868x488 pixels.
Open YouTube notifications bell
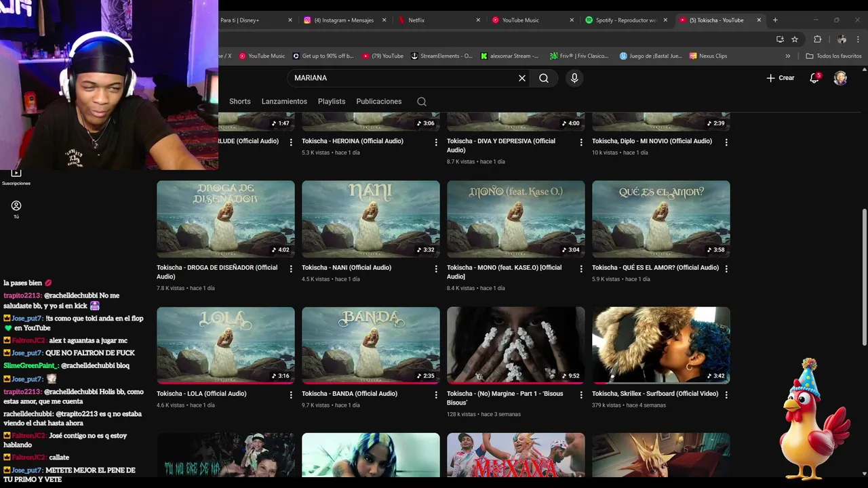814,78
